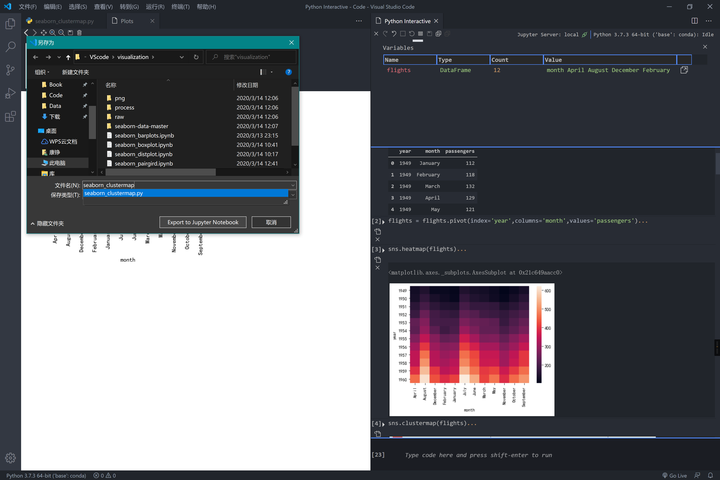The width and height of the screenshot is (720, 480).
Task: Interrupt the IPython kernel
Action: 403,34
